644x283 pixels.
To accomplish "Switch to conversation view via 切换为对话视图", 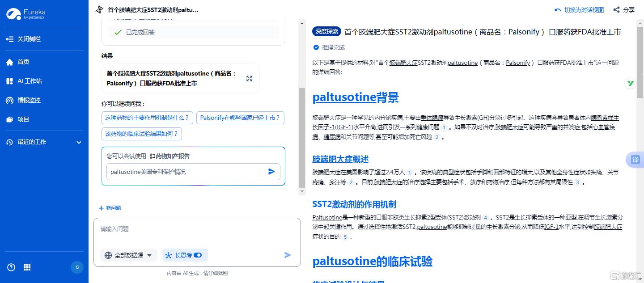I will pyautogui.click(x=580, y=10).
